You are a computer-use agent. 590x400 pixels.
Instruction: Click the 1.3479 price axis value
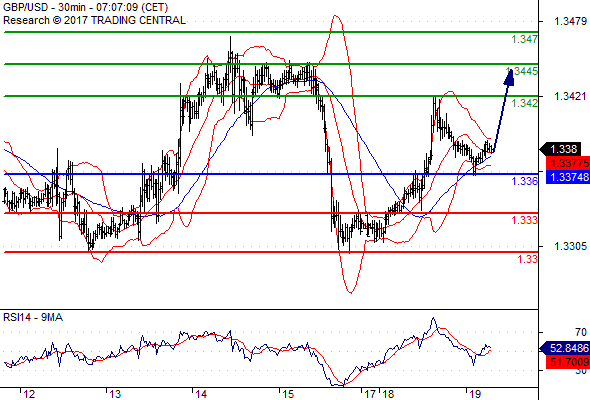[x=570, y=21]
